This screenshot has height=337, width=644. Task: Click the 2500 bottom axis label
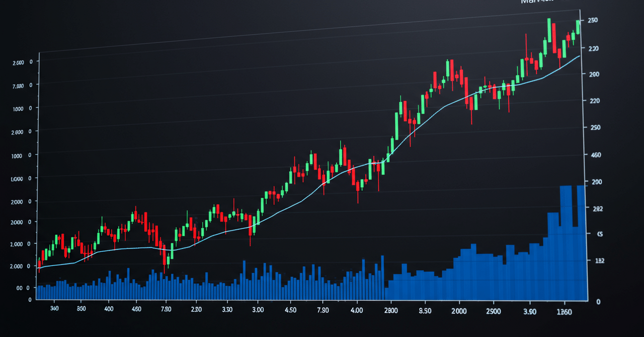click(x=494, y=311)
